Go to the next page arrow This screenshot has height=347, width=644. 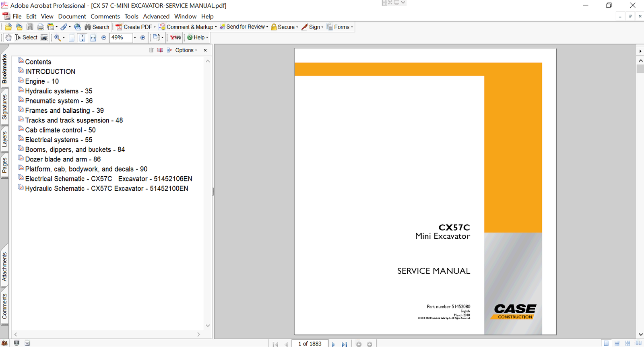[333, 344]
